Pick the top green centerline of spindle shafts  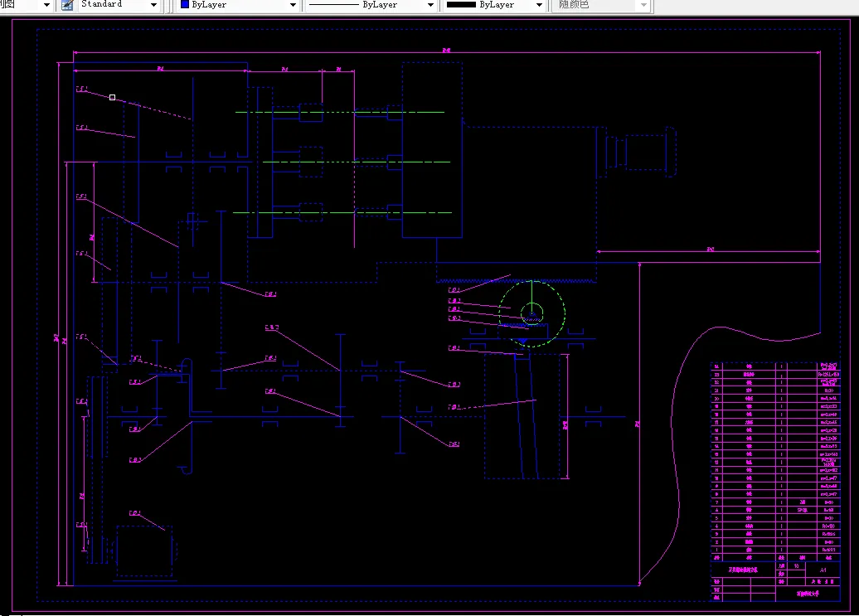coord(340,112)
